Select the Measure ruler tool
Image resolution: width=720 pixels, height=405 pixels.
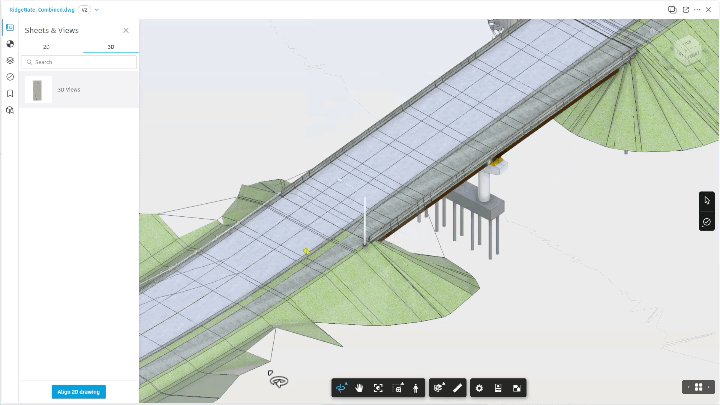point(457,388)
